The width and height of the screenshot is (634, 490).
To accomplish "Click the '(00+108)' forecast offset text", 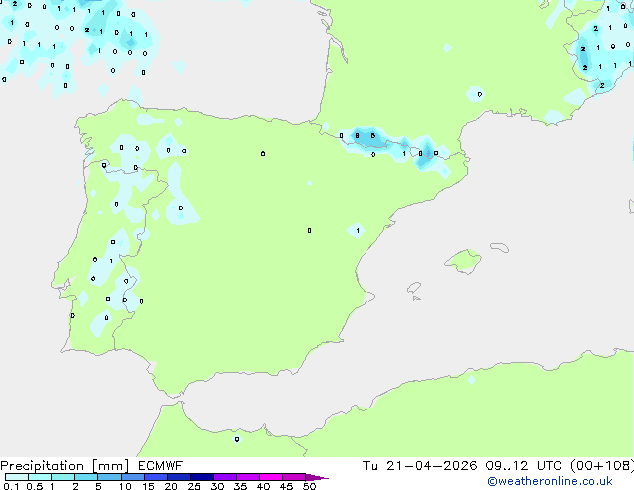I will [x=602, y=466].
